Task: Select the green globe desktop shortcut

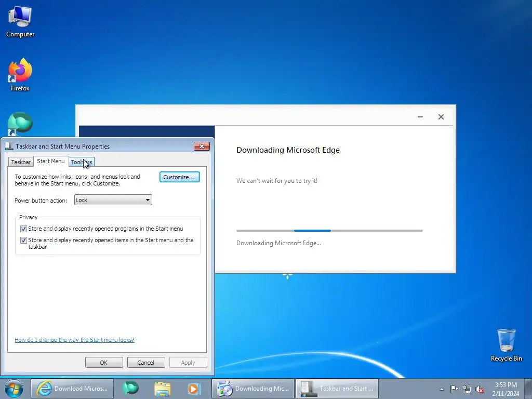Action: point(20,124)
